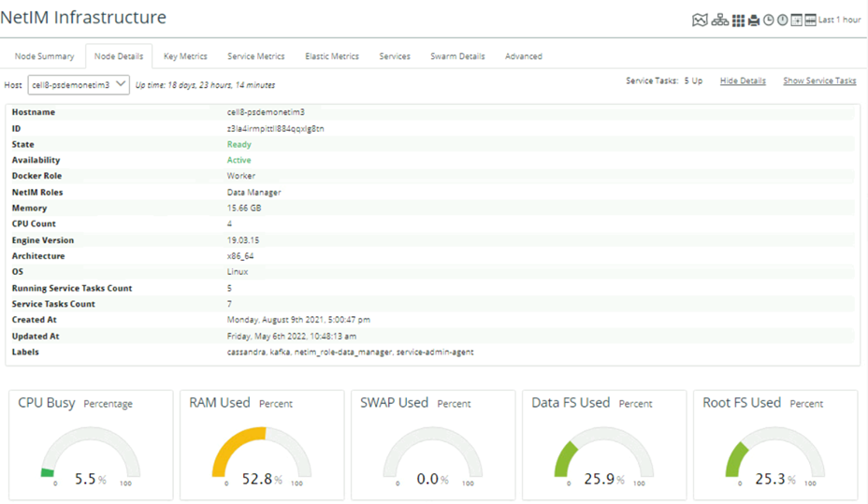Select the Node Details tab

(119, 56)
